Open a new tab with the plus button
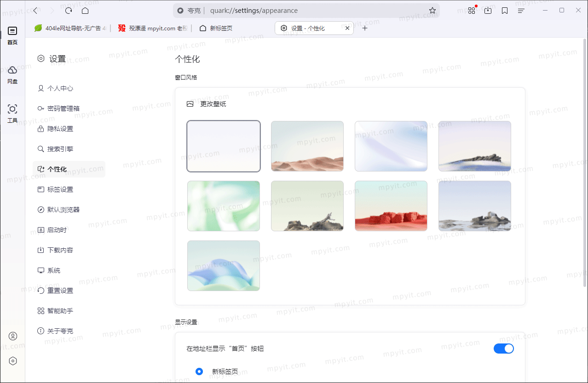 tap(365, 28)
